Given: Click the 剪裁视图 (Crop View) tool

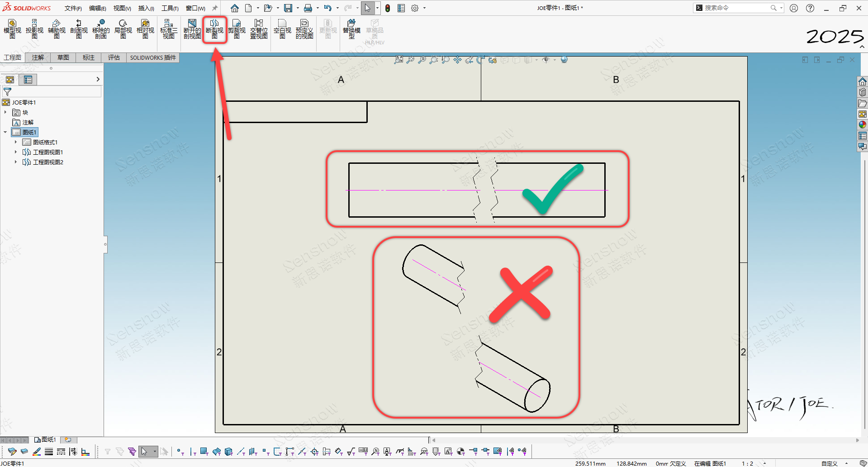Looking at the screenshot, I should coord(237,29).
